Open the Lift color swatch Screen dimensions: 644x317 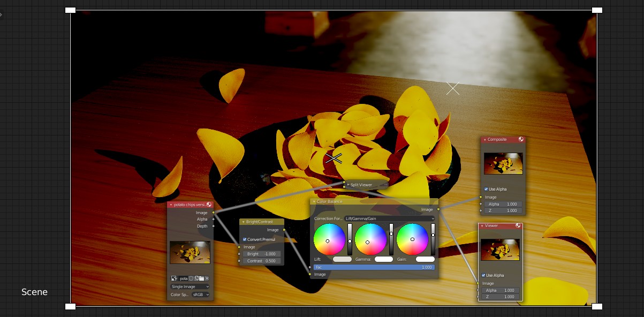(342, 259)
